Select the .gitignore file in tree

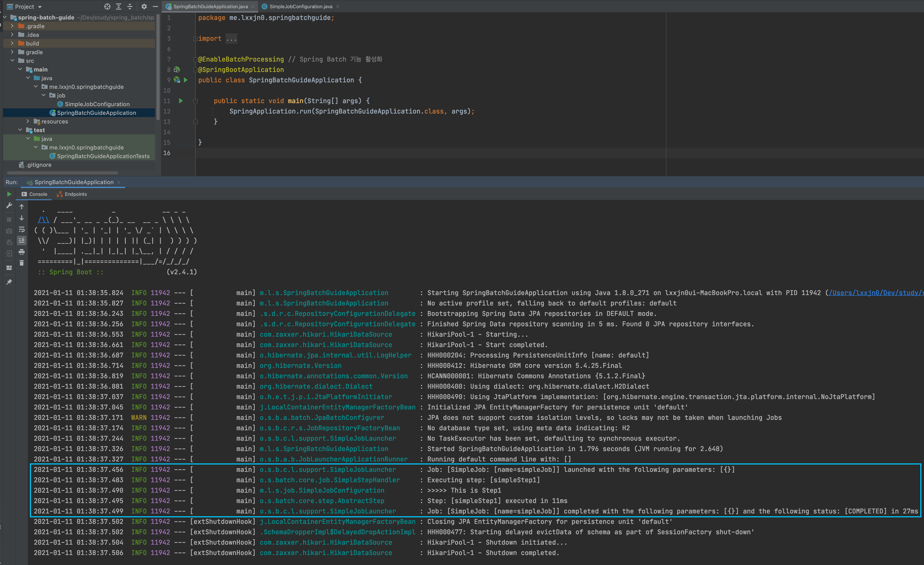(x=39, y=165)
